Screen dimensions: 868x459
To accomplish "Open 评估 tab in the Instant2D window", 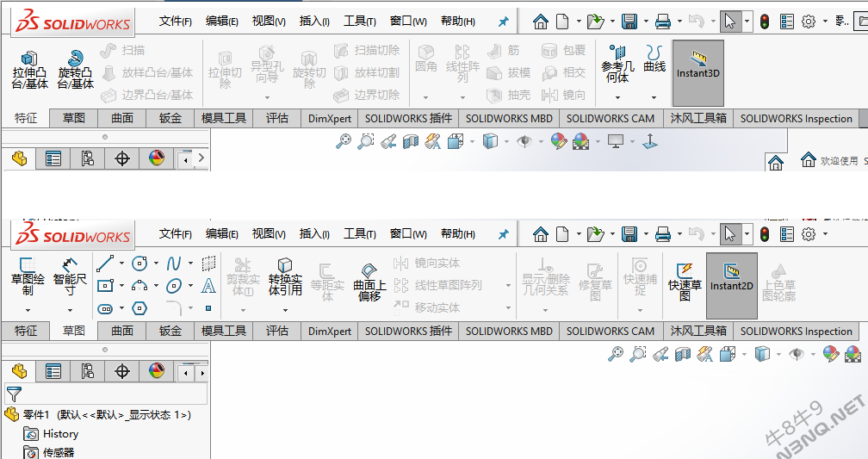I will click(276, 331).
